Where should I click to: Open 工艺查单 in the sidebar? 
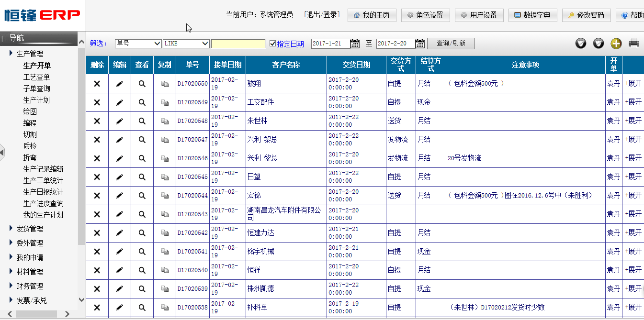coord(36,77)
